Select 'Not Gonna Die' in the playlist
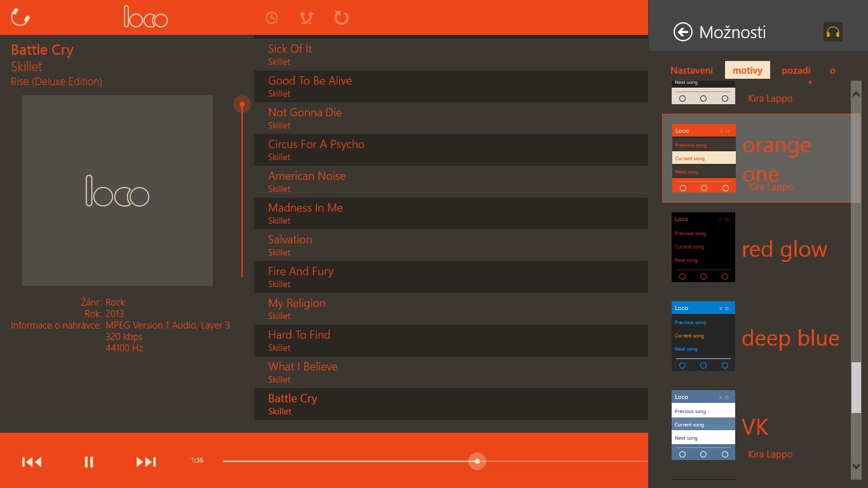Viewport: 868px width, 488px height. 451,118
